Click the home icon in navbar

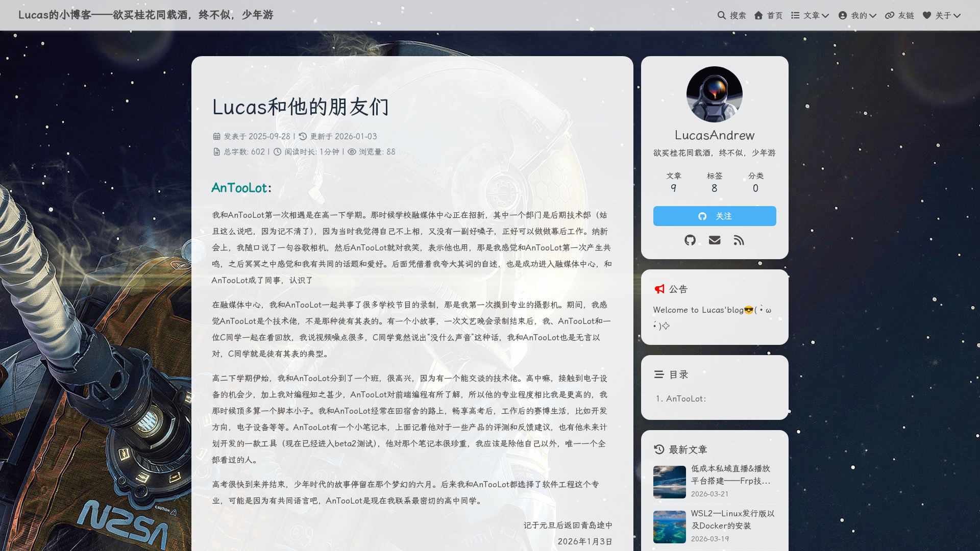click(758, 15)
